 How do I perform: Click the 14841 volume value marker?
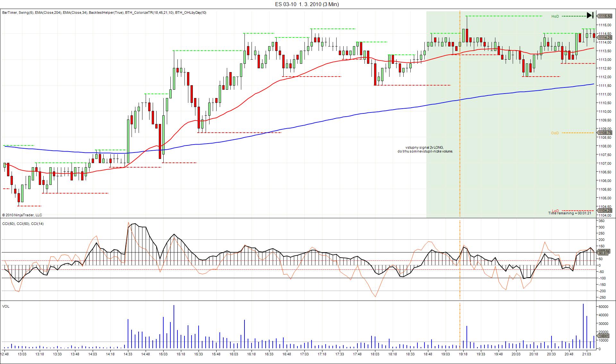604,336
